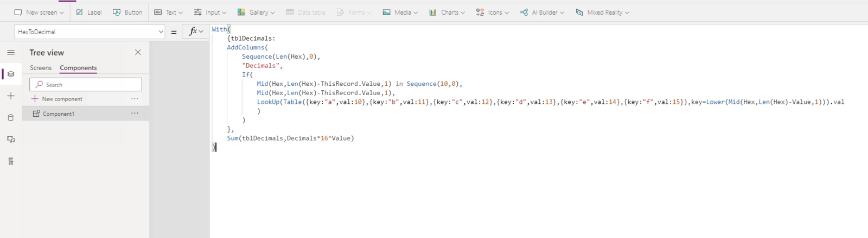
Task: Click the tree view Search field
Action: coord(86,84)
